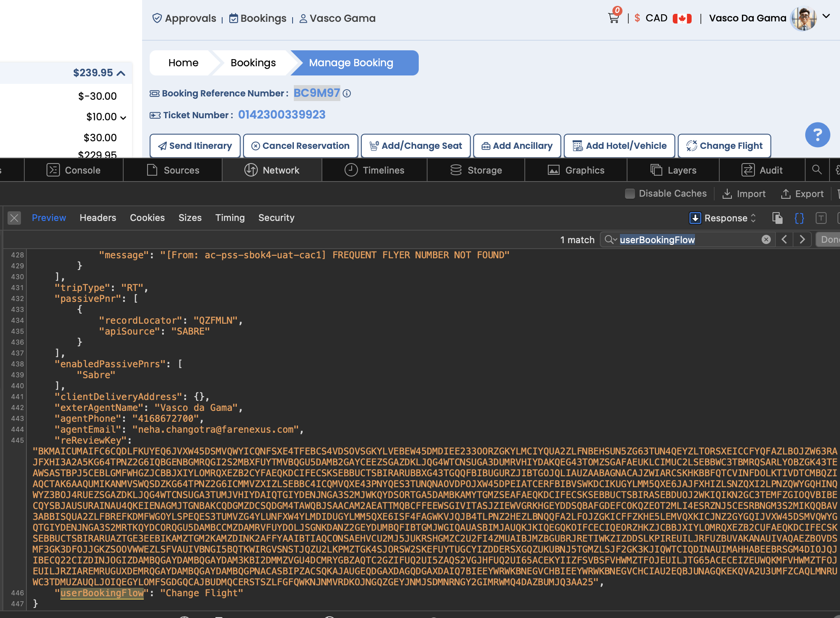Viewport: 840px width, 618px height.
Task: Switch to the Audit tab
Action: click(x=762, y=170)
